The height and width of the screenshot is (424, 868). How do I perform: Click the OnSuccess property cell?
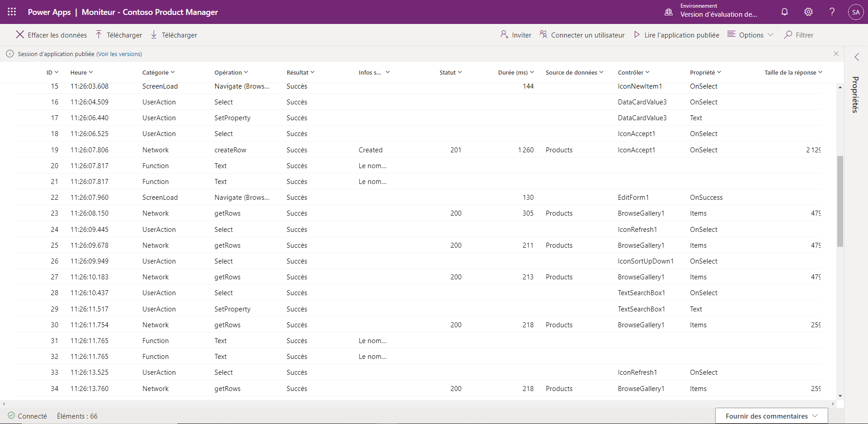(706, 198)
